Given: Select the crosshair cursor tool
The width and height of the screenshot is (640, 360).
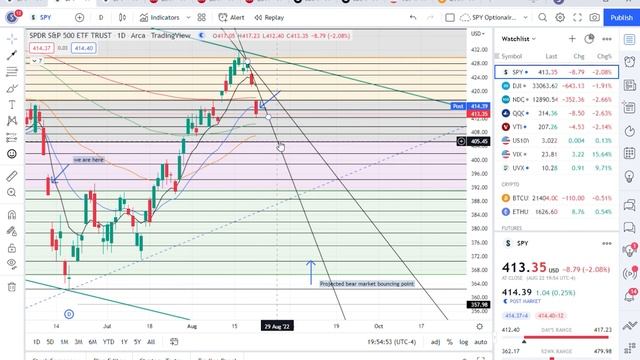Looking at the screenshot, I should [12, 39].
